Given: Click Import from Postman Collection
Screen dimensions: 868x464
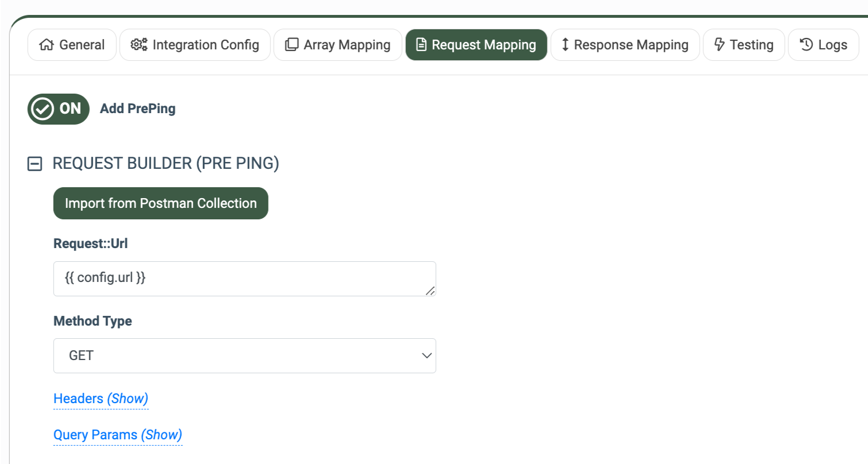Looking at the screenshot, I should pos(160,203).
